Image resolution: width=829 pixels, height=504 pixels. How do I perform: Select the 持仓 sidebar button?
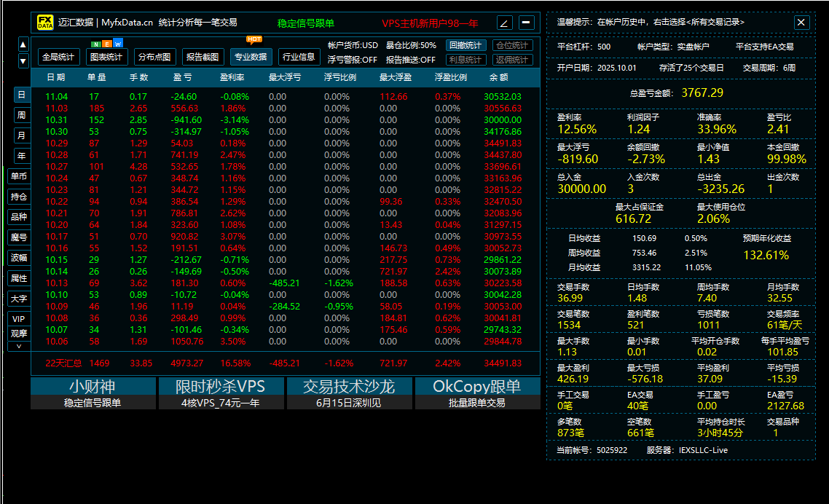(x=19, y=197)
